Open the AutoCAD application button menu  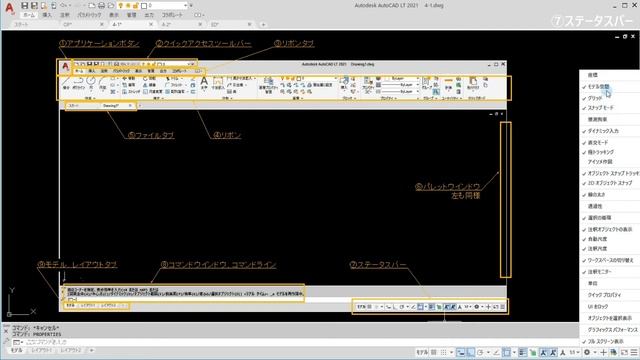pos(9,8)
